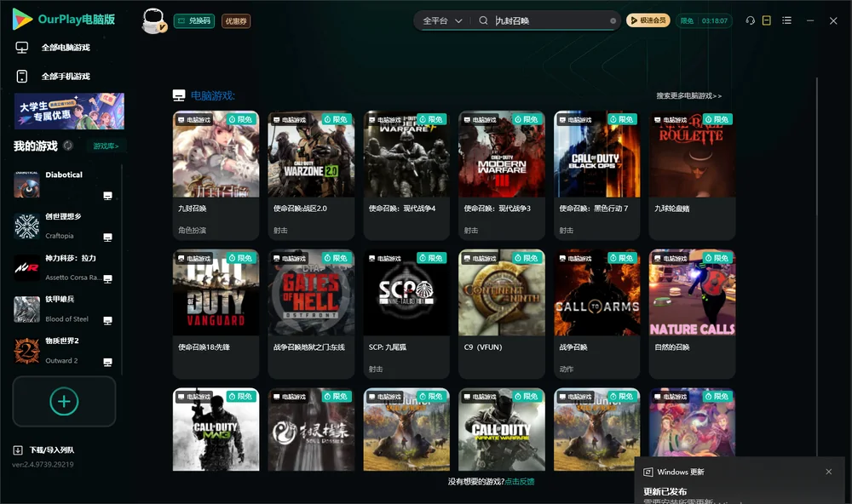Click the search magnifier icon

coord(483,20)
